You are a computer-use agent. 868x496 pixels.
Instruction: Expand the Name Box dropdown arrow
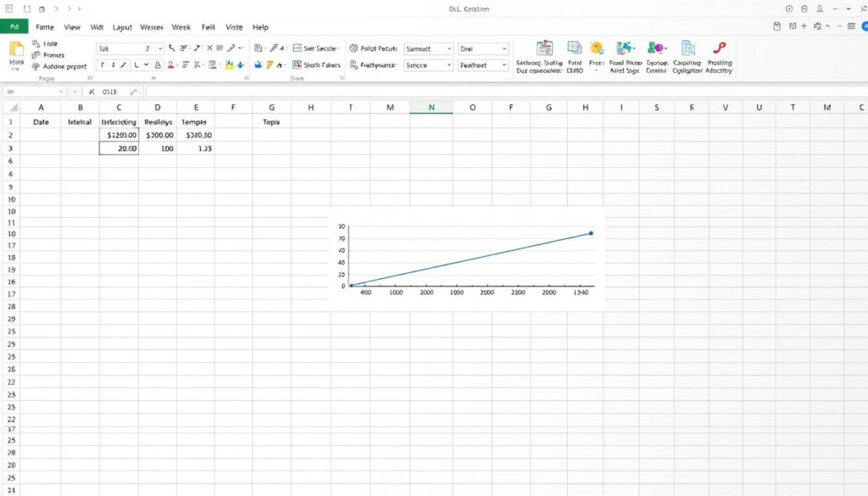pyautogui.click(x=61, y=92)
